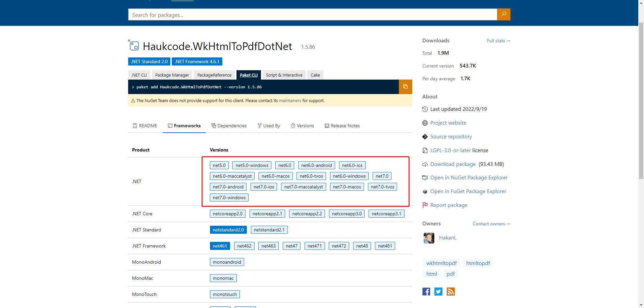View the Versions tab
The width and height of the screenshot is (644, 308).
coord(302,126)
